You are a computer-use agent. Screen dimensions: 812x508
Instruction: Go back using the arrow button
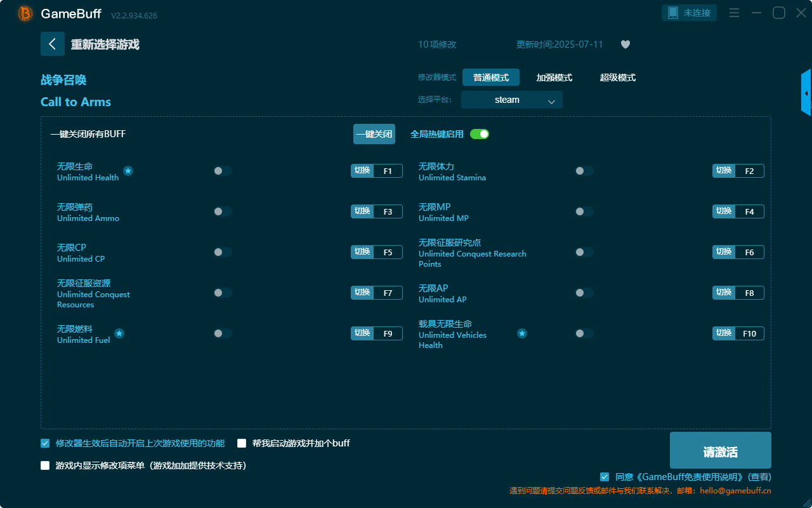[53, 44]
